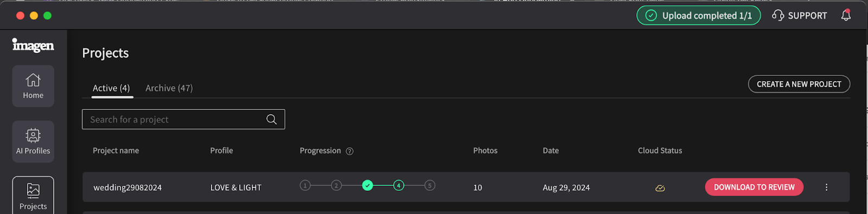Select progression step 1 circle

pos(305,185)
